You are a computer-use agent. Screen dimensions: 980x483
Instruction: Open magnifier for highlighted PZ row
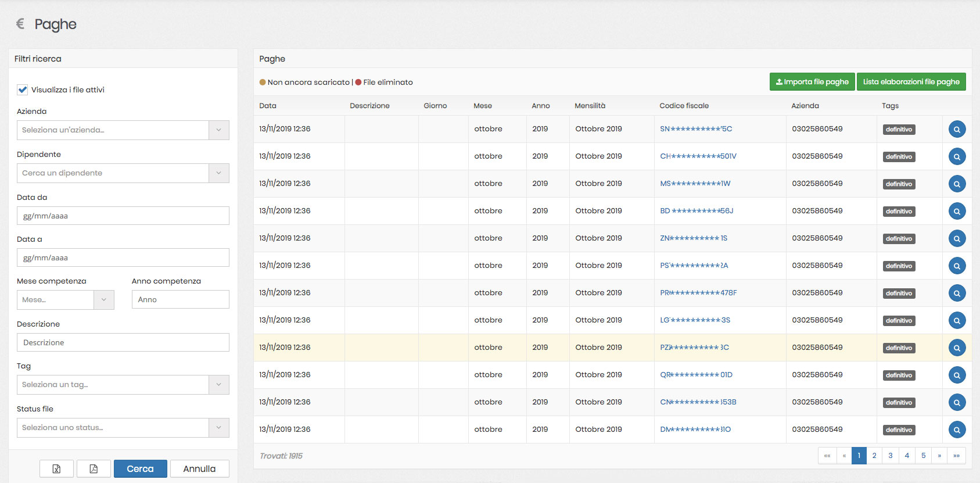pos(957,348)
